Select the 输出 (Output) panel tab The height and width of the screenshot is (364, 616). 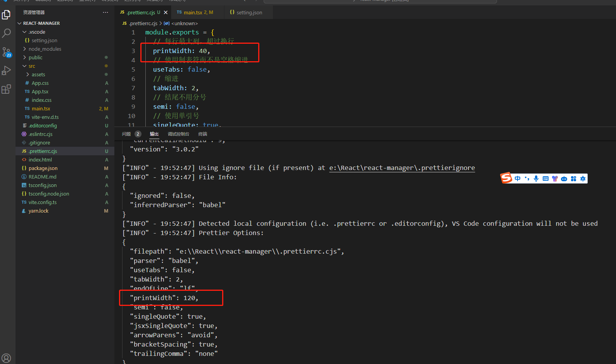coord(154,134)
